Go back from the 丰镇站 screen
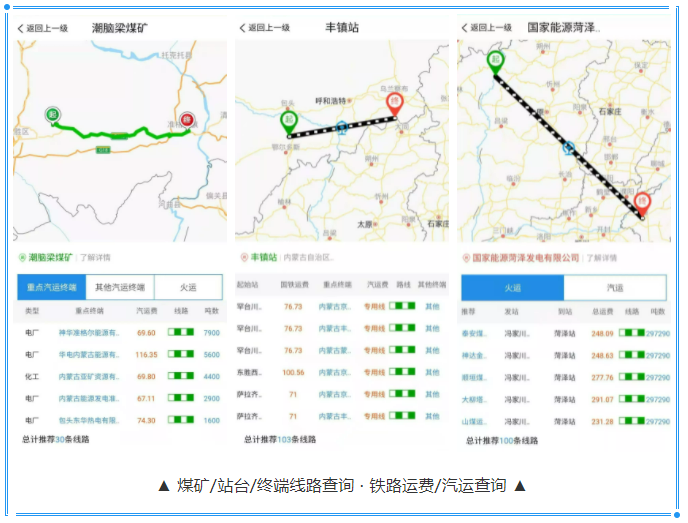Screen dimensions: 688x523 243,28
